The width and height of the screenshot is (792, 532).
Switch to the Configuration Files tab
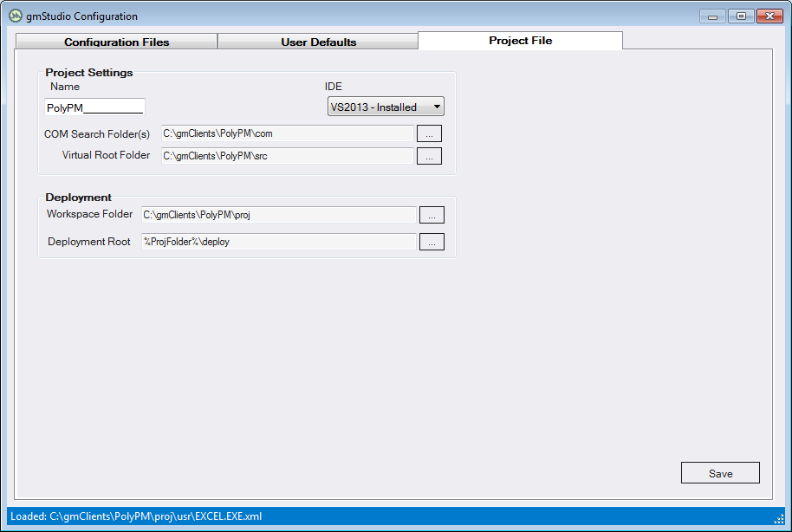pos(116,42)
